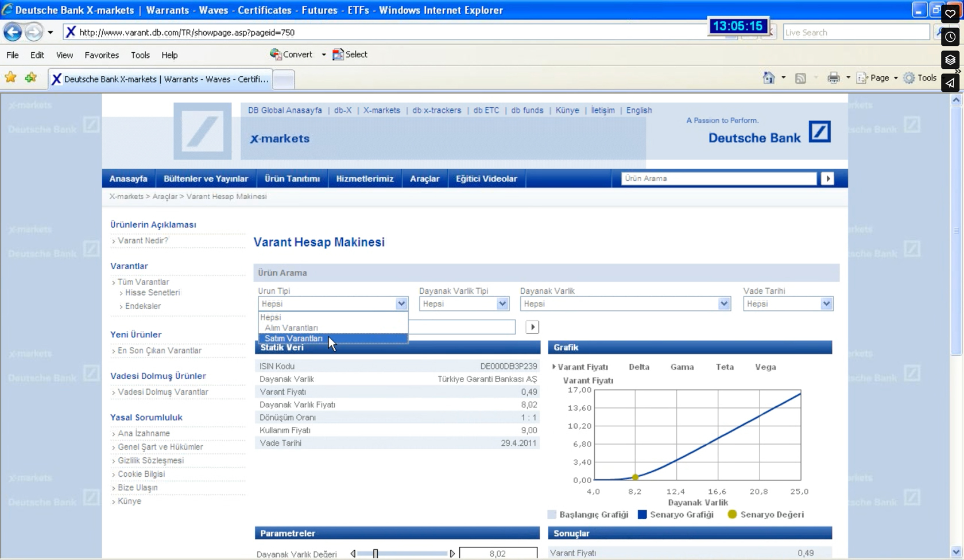Click the left arrow of Dayanak Varlık Değeri slider
The image size is (964, 560).
(x=353, y=554)
